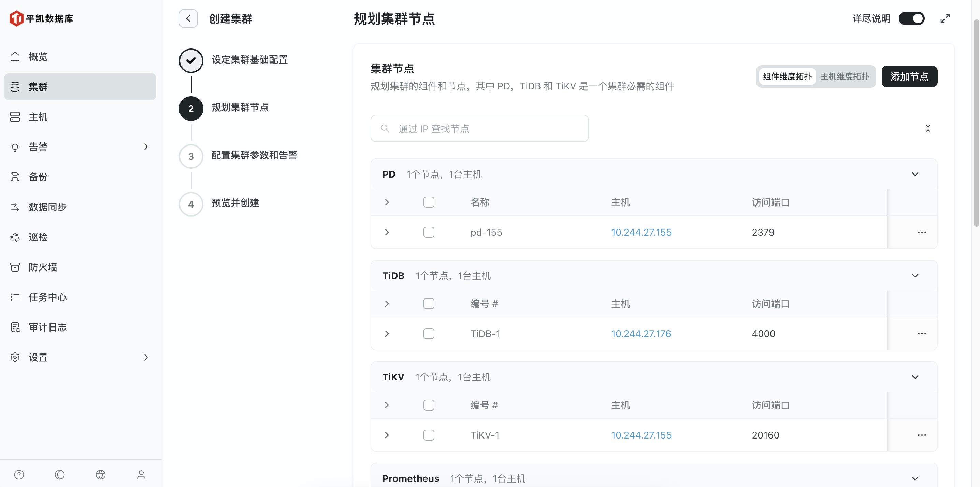The image size is (980, 487).
Task: Open the more options menu for TiKV-1
Action: (x=921, y=435)
